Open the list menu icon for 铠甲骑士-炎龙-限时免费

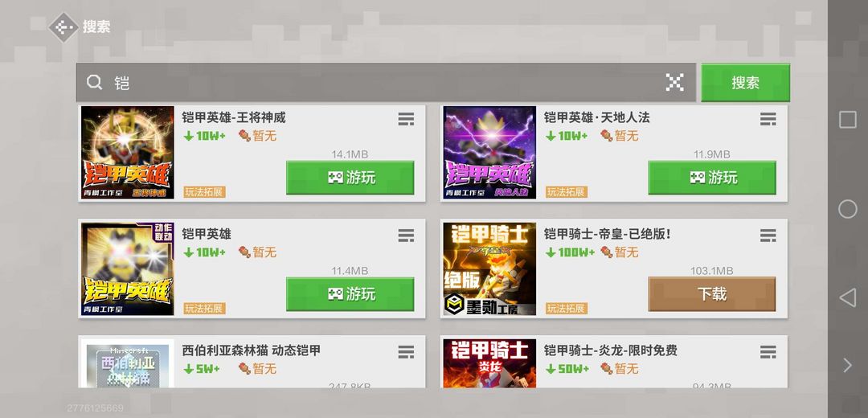point(768,351)
